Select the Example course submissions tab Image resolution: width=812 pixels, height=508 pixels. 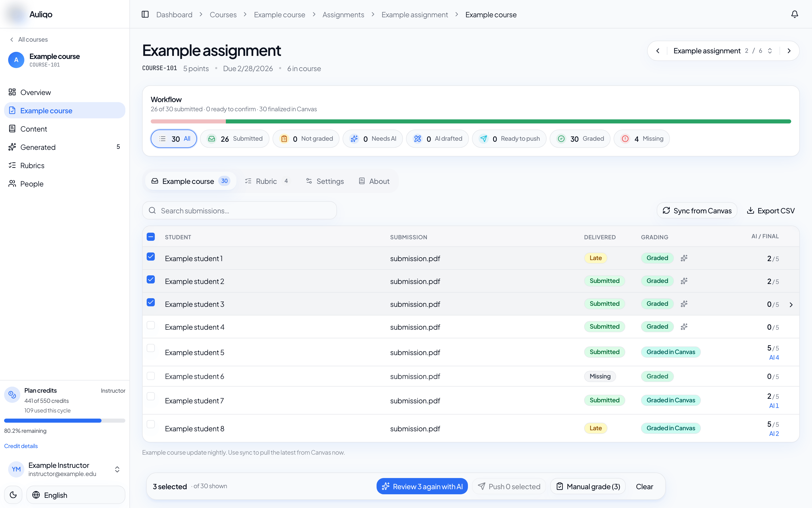[191, 181]
